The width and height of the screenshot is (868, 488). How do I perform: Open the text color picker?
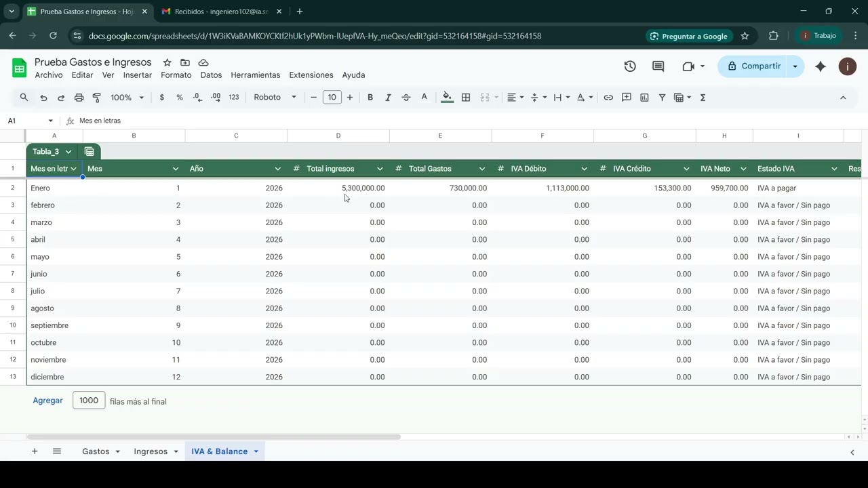pos(425,98)
